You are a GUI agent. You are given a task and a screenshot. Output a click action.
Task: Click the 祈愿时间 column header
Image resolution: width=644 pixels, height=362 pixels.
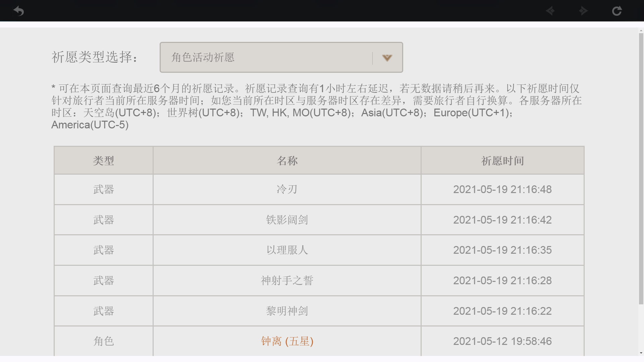(502, 161)
